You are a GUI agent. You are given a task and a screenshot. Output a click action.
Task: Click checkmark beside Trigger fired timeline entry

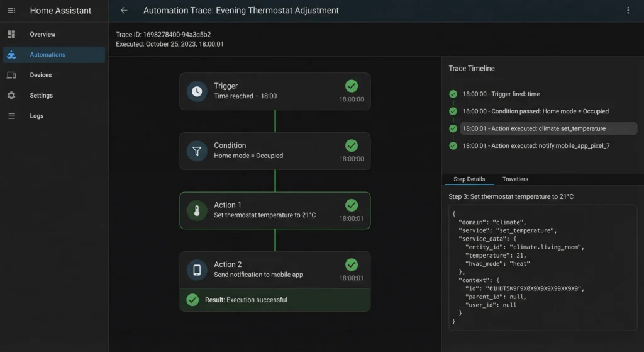click(x=453, y=94)
